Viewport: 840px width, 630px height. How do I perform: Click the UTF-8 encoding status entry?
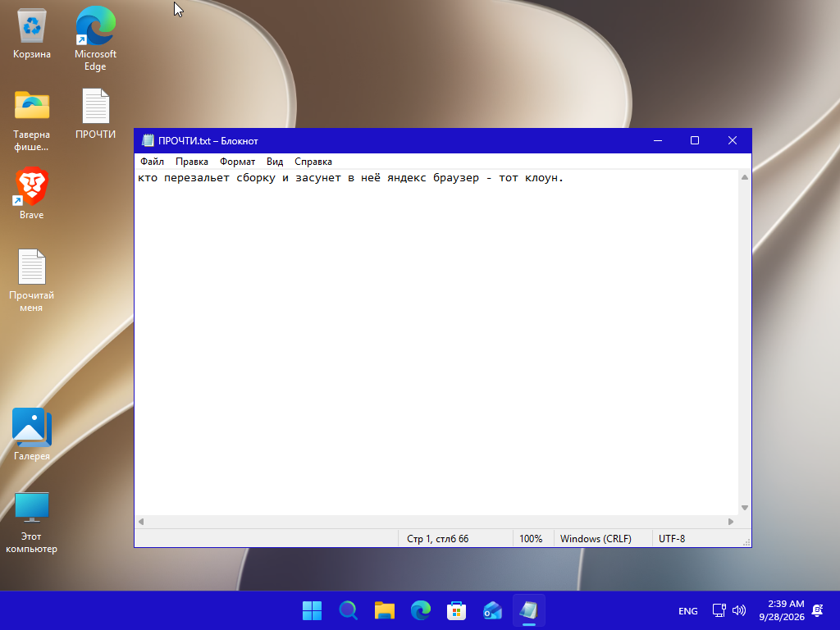(x=672, y=538)
